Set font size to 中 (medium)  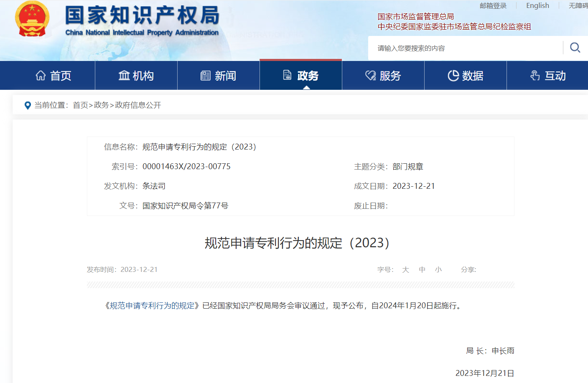point(422,270)
